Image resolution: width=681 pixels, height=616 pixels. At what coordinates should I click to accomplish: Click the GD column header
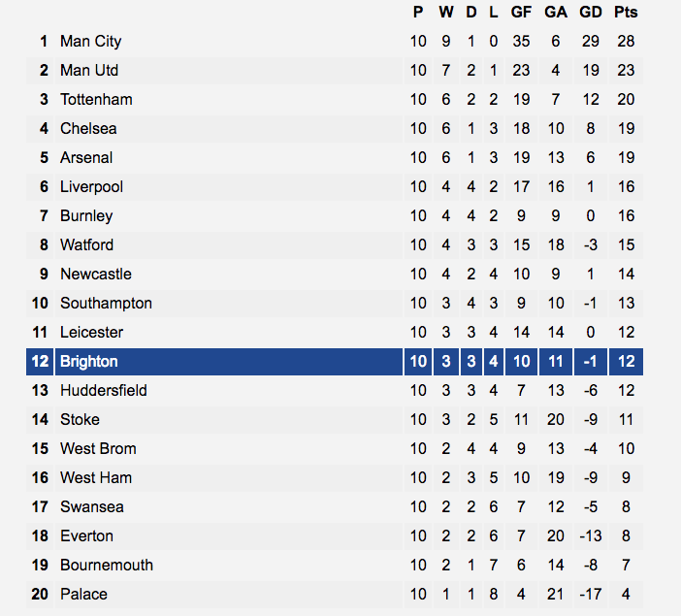click(590, 13)
